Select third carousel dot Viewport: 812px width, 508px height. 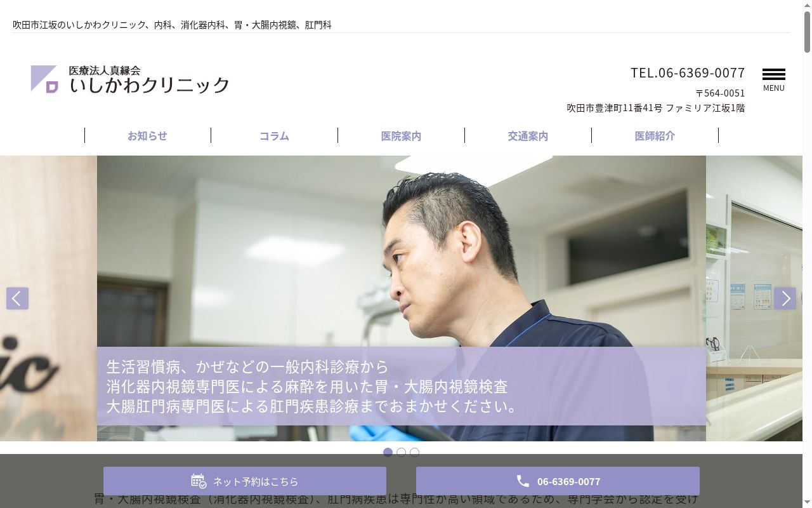[414, 452]
